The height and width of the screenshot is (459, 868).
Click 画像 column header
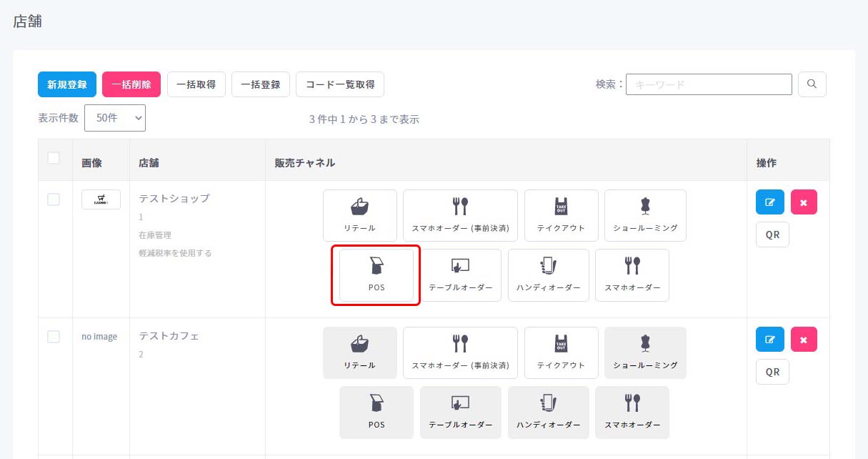tap(92, 163)
